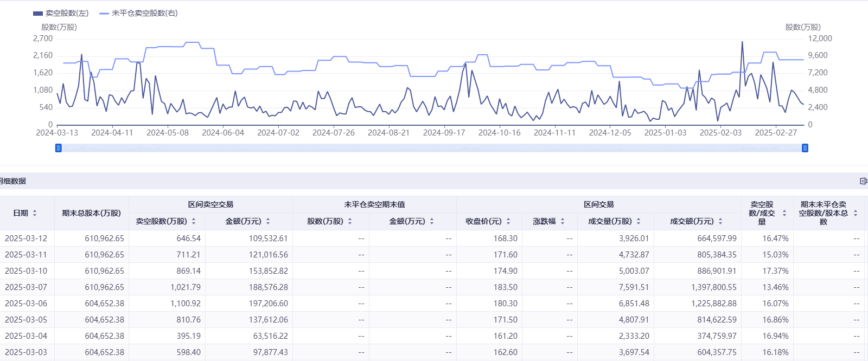Sort by 成交量(万股) column
This screenshot has width=868, height=361.
639,221
